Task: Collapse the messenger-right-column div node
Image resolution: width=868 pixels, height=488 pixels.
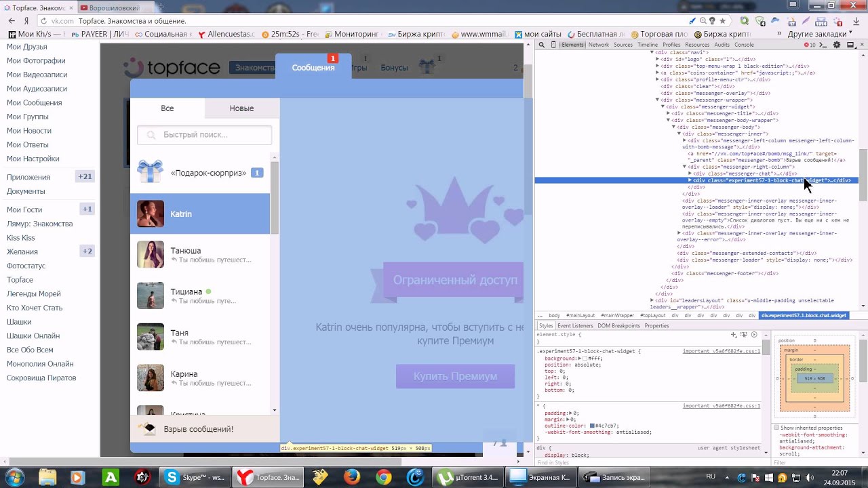Action: click(x=684, y=167)
